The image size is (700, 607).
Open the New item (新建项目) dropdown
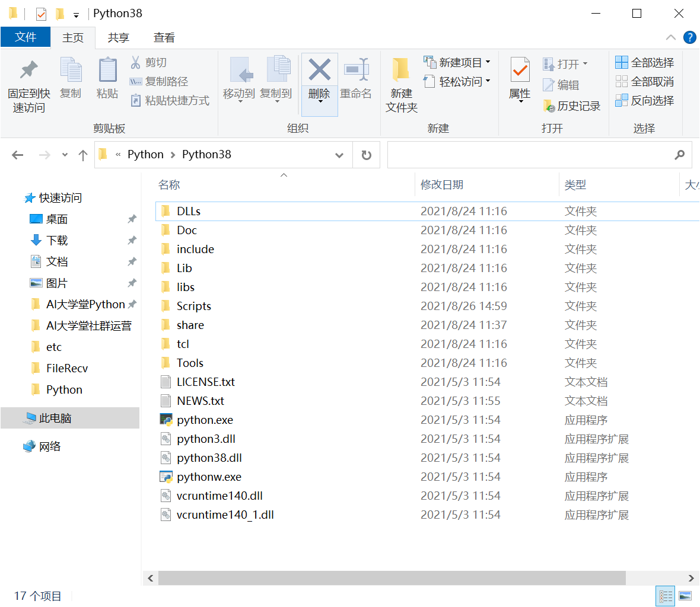(457, 62)
